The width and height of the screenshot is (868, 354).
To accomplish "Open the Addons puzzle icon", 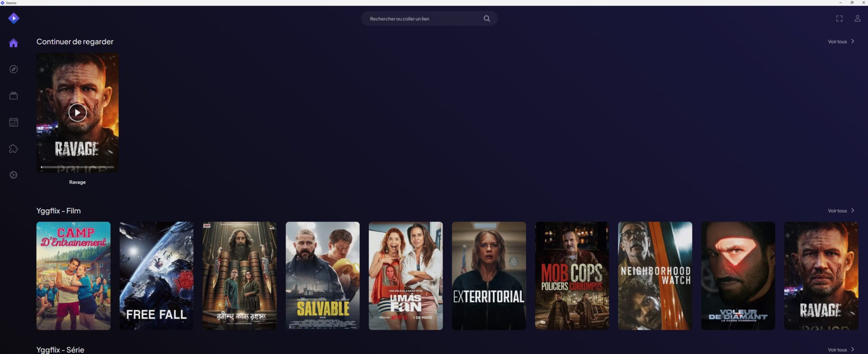I will [x=14, y=149].
